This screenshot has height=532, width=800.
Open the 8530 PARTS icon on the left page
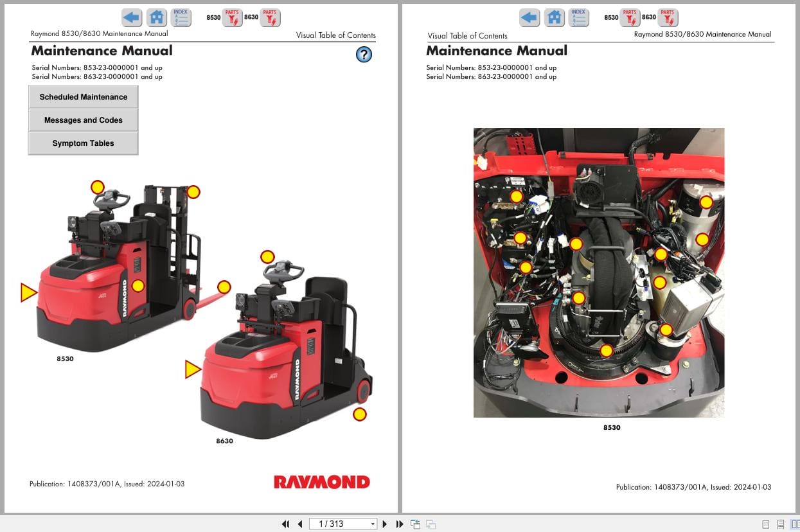232,17
